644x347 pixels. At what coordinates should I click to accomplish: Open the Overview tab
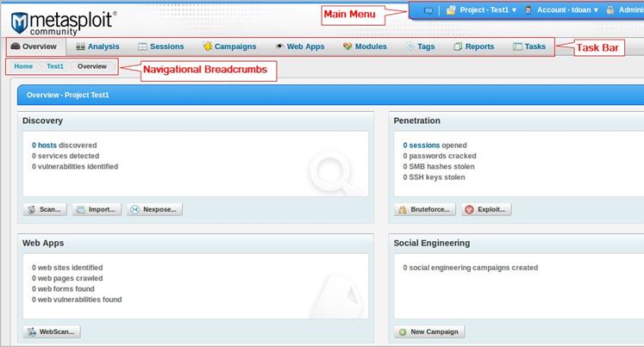pos(35,46)
